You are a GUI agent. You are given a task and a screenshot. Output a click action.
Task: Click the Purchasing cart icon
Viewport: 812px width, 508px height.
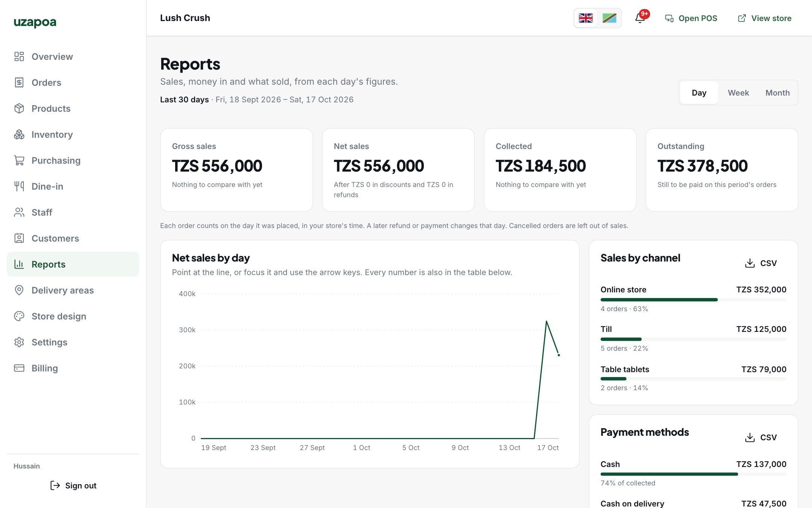tap(19, 160)
